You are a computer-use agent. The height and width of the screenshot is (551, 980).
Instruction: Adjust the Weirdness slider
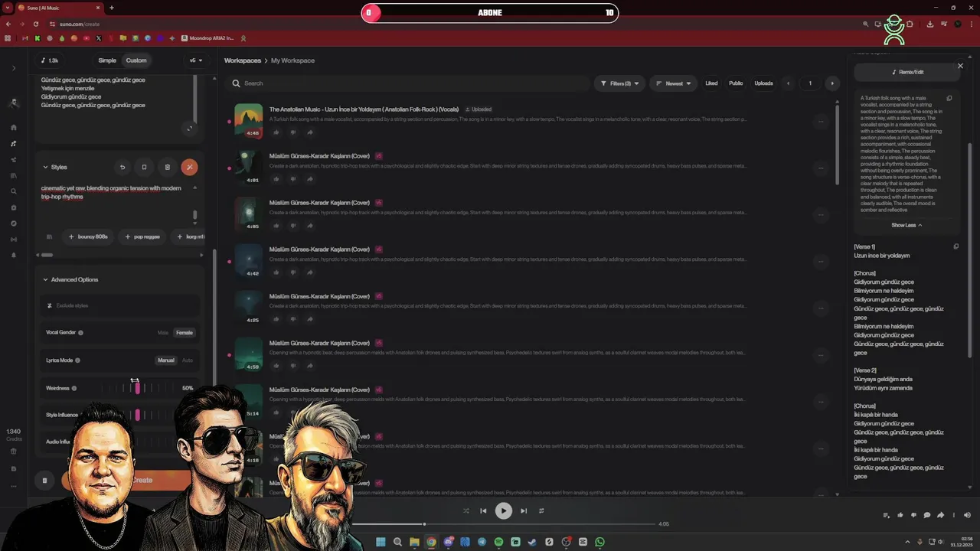(x=137, y=388)
